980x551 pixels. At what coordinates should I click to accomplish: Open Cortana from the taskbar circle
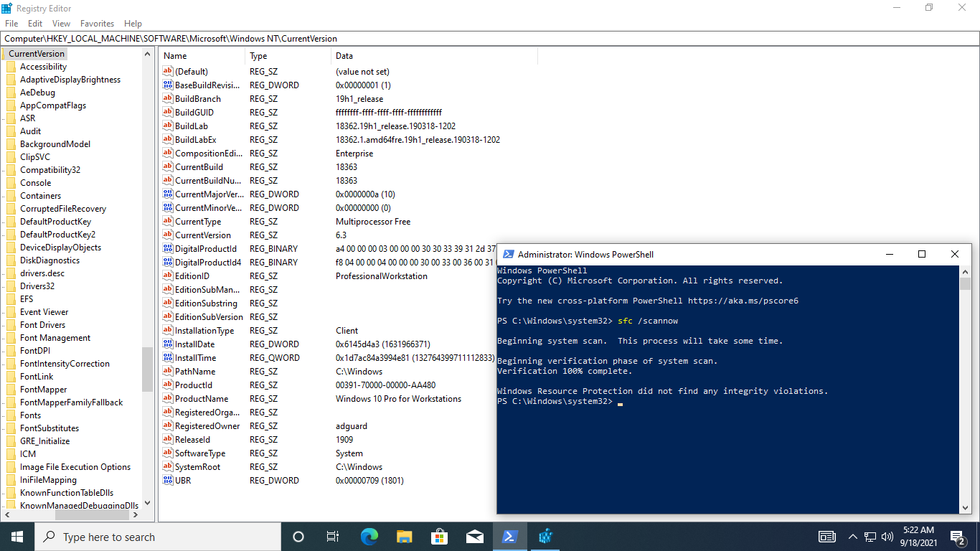pyautogui.click(x=298, y=537)
